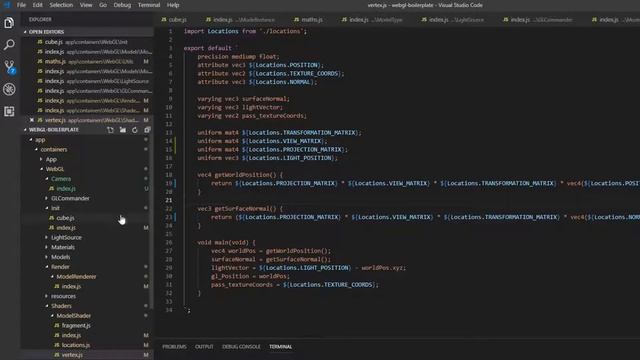Refresh the explorer file tree
Viewport: 640px width, 360px height.
click(135, 130)
